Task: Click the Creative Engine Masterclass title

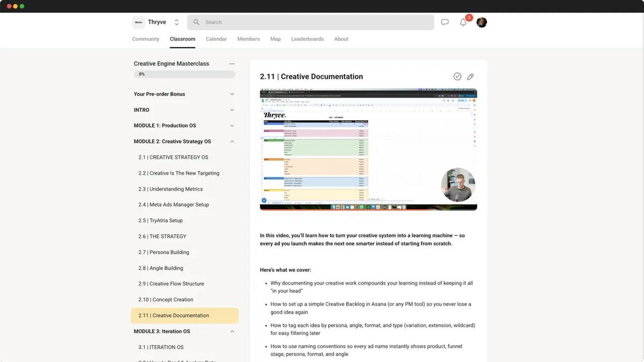Action: tap(171, 64)
